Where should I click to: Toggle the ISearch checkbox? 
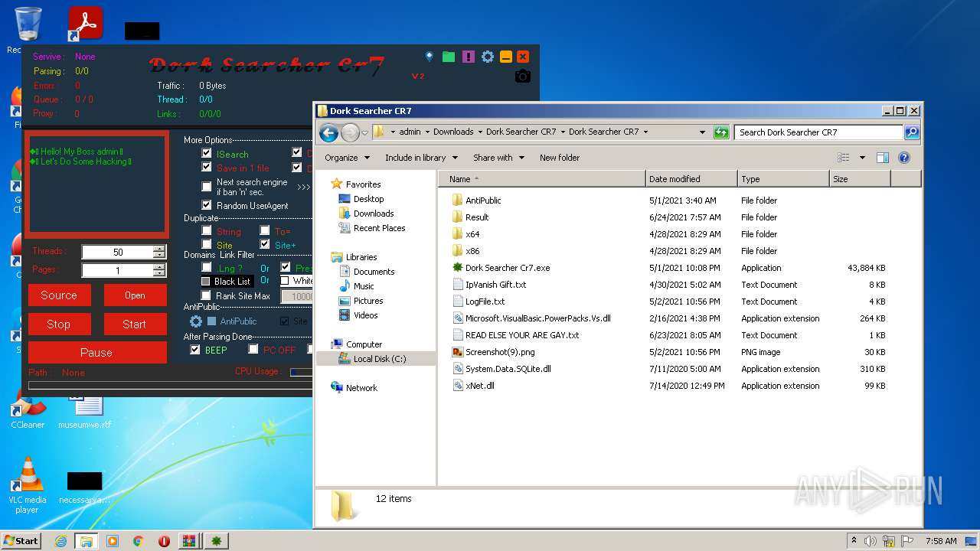(x=206, y=153)
